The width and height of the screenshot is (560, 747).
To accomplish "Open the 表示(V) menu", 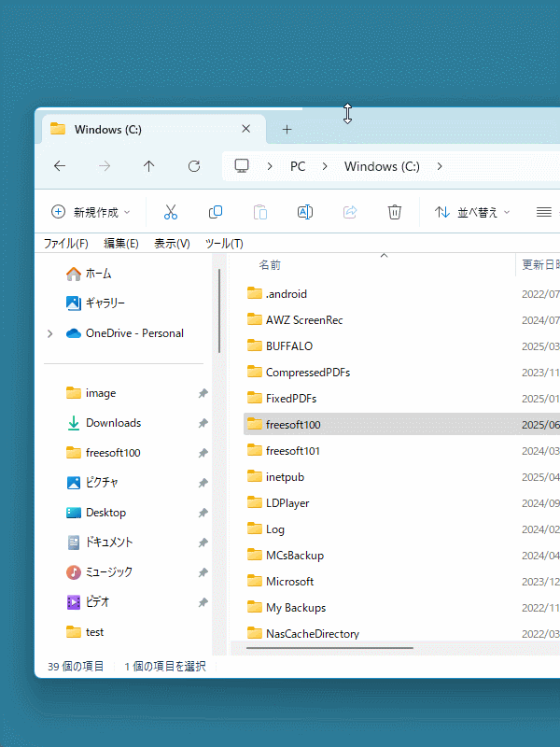I will click(x=172, y=244).
